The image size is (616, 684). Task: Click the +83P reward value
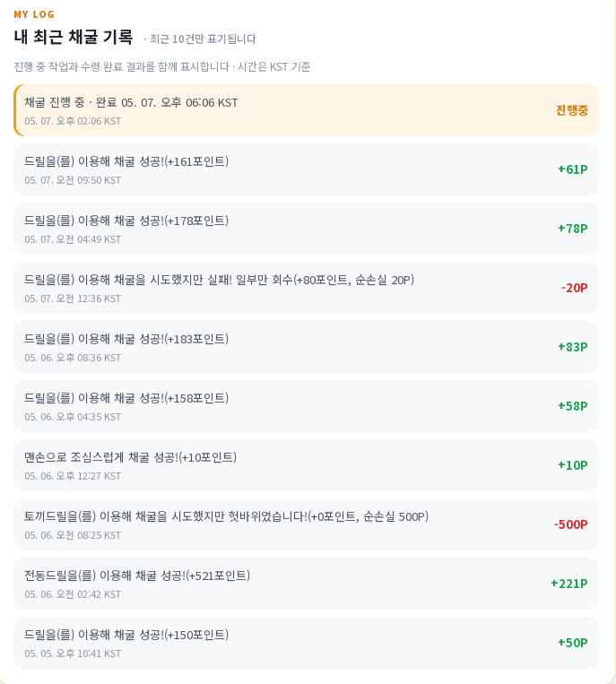click(572, 347)
